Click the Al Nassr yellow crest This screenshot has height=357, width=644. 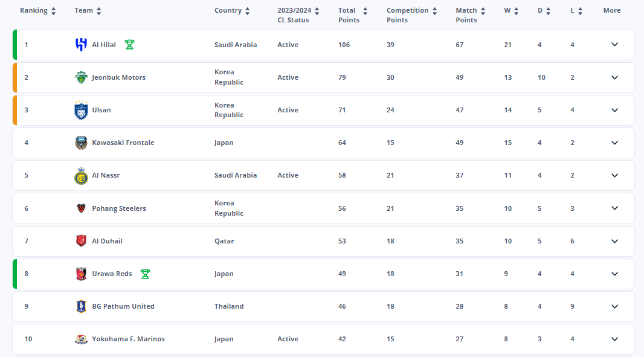pyautogui.click(x=81, y=175)
